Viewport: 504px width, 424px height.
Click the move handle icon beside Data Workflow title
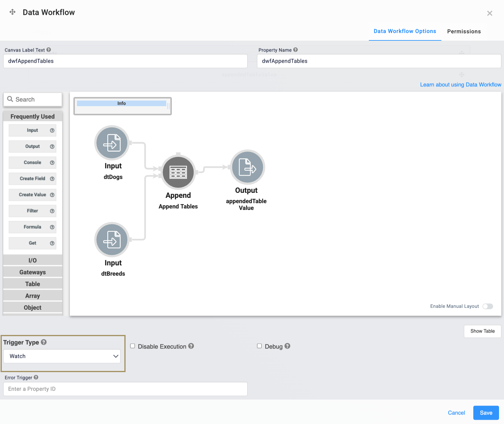[12, 12]
